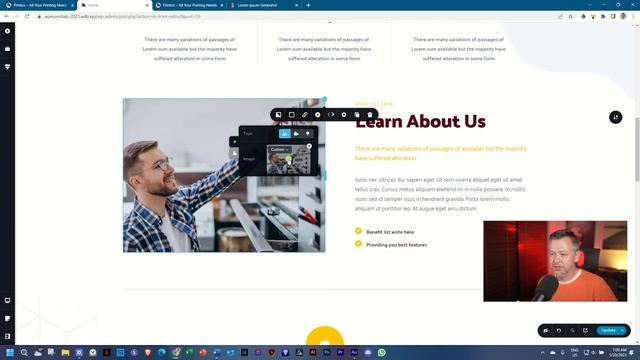
Task: Click the crossed-eye preview icon in the bottom bar
Action: coord(546,331)
